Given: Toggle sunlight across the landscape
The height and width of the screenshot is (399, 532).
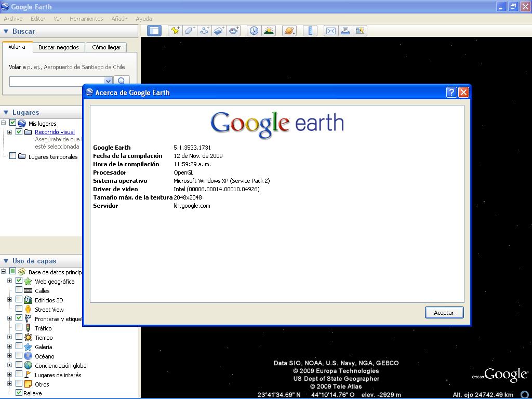Looking at the screenshot, I should [x=269, y=31].
